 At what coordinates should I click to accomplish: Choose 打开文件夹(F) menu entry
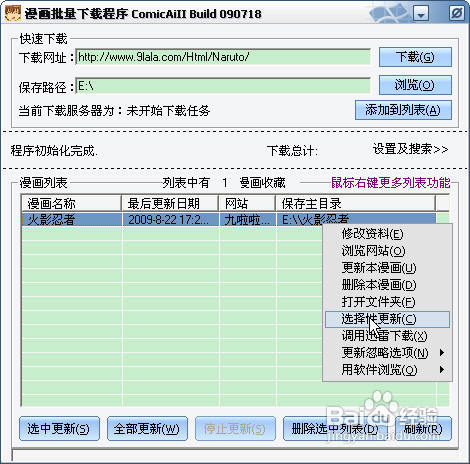pos(387,302)
